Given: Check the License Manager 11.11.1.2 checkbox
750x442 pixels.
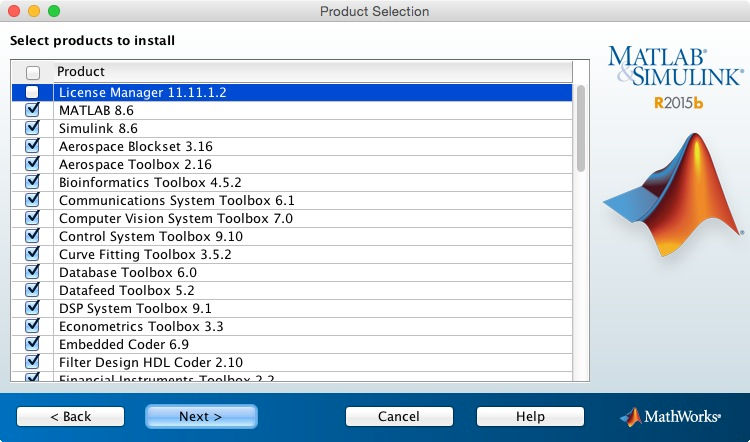Looking at the screenshot, I should pyautogui.click(x=32, y=92).
